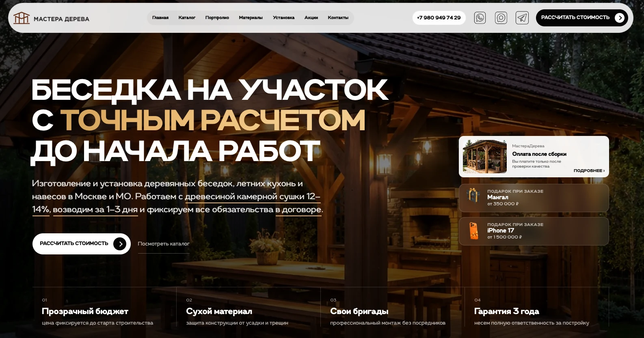644x338 pixels.
Task: Go to Контакты in the navigation
Action: (338, 18)
